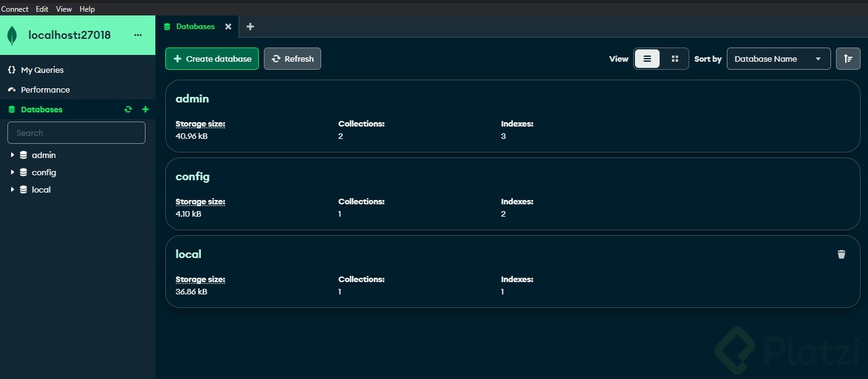Expand the local database tree node
The width and height of the screenshot is (868, 379).
[x=12, y=190]
